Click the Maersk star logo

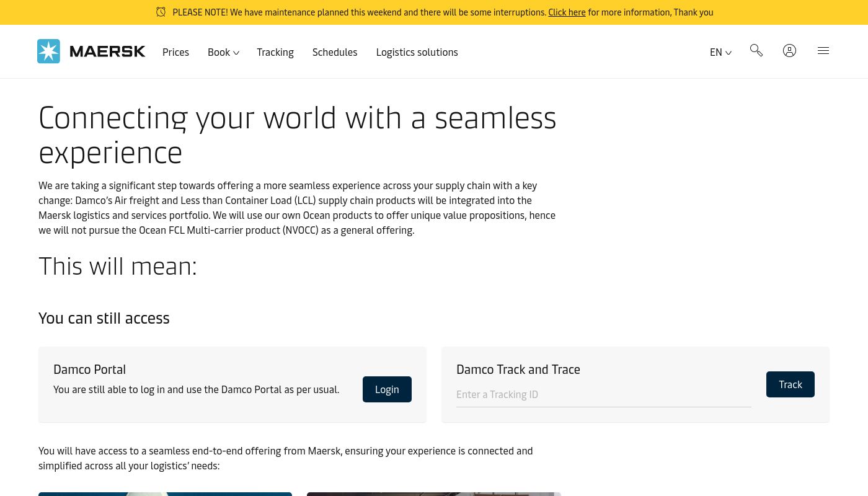[48, 51]
